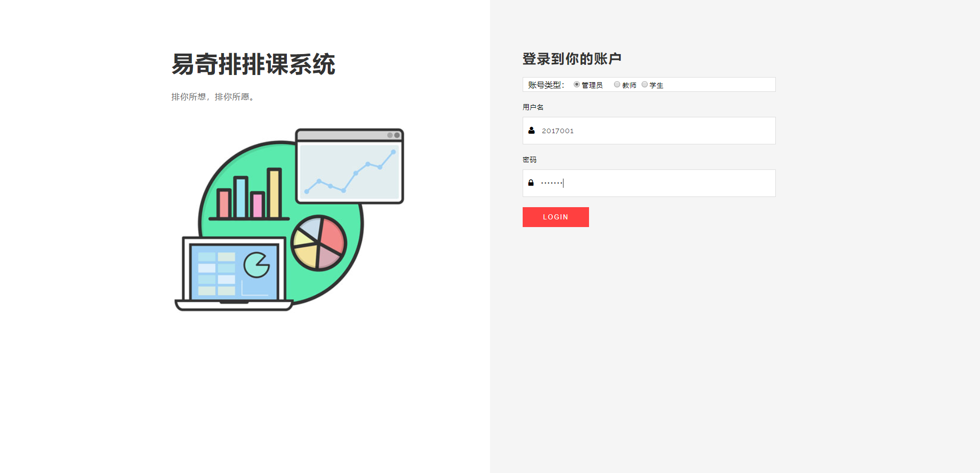Focus the username field showing 2017001
The height and width of the screenshot is (473, 980).
(649, 131)
